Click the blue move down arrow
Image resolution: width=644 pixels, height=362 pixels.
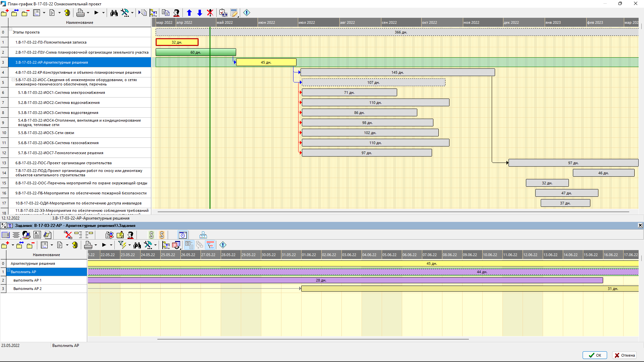(x=200, y=13)
